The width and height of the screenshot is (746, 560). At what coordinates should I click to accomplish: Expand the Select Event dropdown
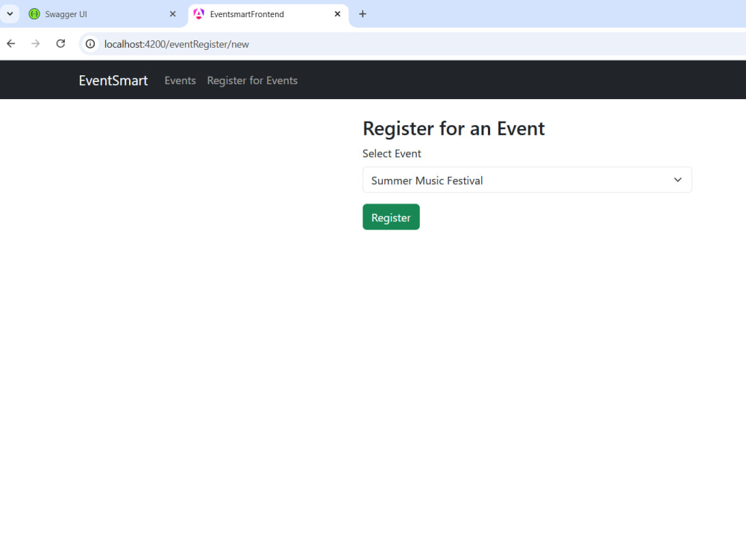[x=527, y=180]
